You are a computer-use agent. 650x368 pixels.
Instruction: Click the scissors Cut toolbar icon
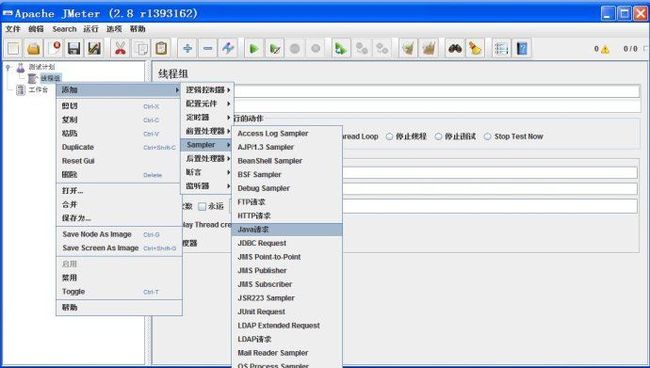pyautogui.click(x=121, y=49)
